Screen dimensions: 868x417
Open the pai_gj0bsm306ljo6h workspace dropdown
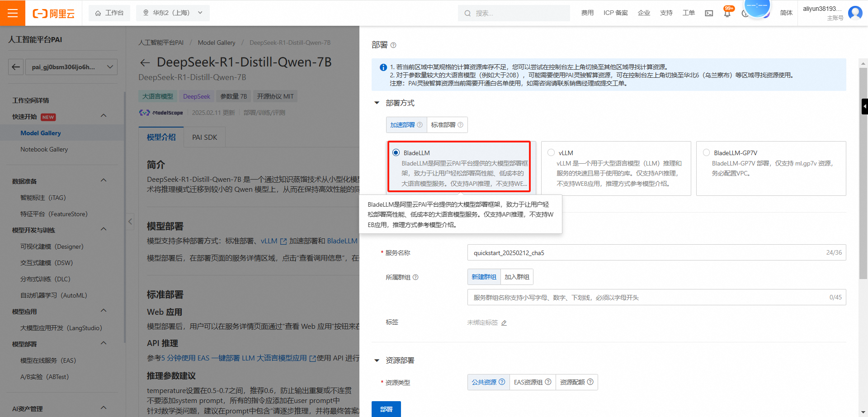click(x=71, y=67)
